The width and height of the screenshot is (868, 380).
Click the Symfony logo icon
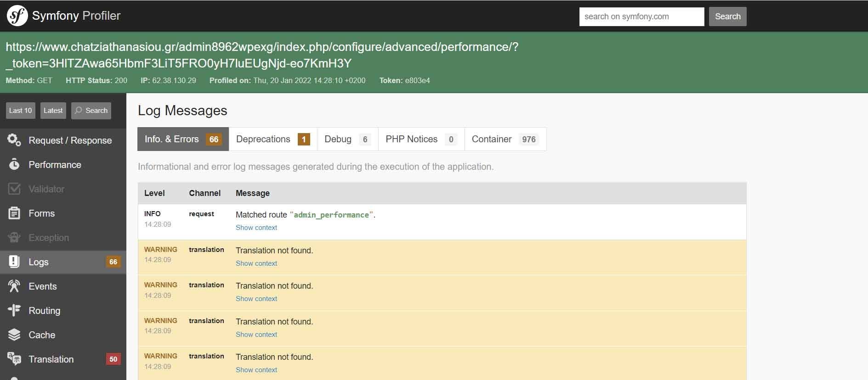click(x=17, y=16)
